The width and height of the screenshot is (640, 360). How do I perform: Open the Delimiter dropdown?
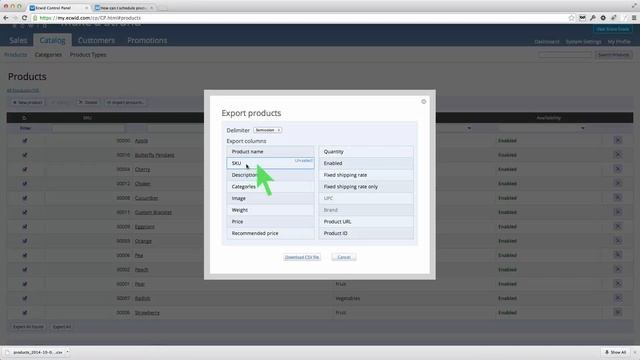click(x=267, y=130)
